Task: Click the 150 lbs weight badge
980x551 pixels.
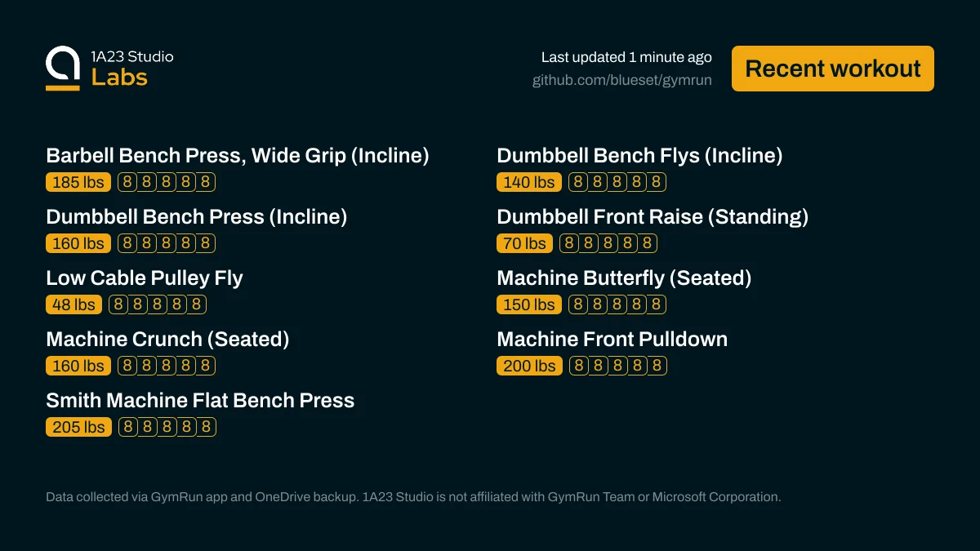Action: 529,304
